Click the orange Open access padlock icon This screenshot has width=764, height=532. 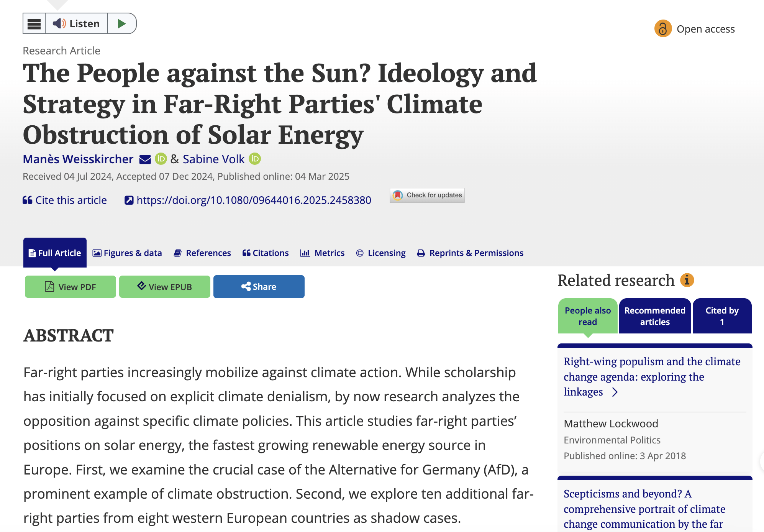point(663,29)
